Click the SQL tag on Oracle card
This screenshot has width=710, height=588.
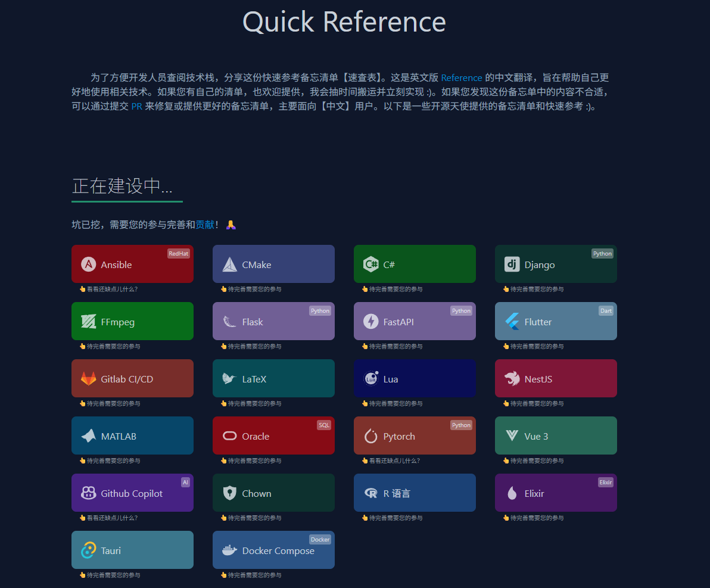point(324,425)
